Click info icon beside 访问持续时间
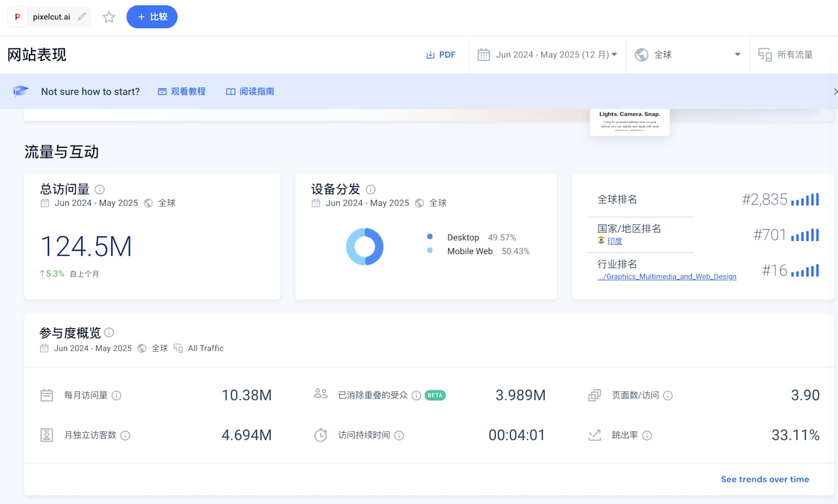 click(399, 435)
